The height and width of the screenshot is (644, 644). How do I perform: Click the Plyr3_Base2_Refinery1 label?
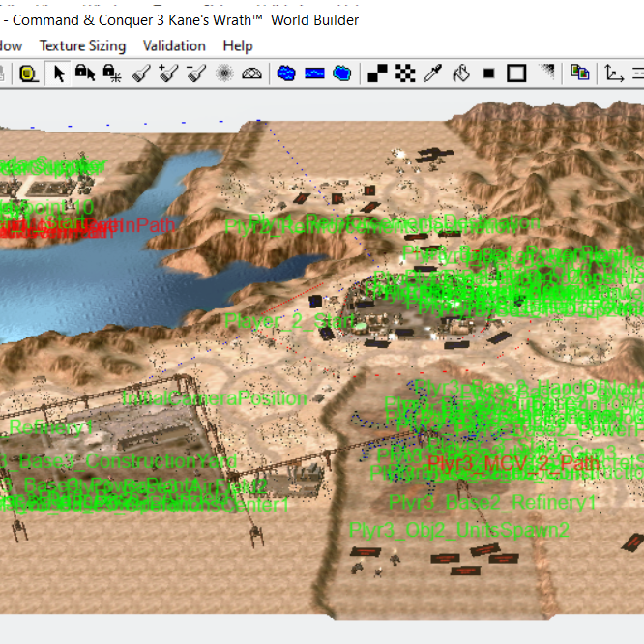tap(492, 502)
